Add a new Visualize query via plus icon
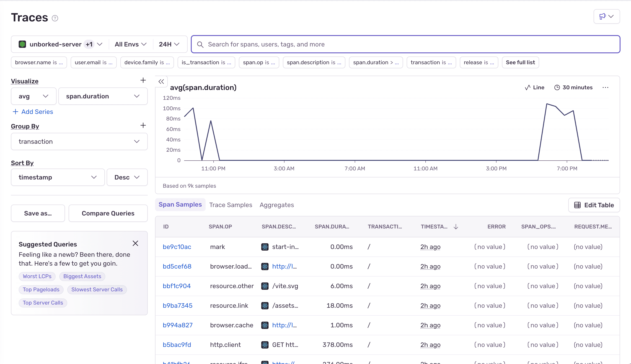631x364 pixels. 143,80
